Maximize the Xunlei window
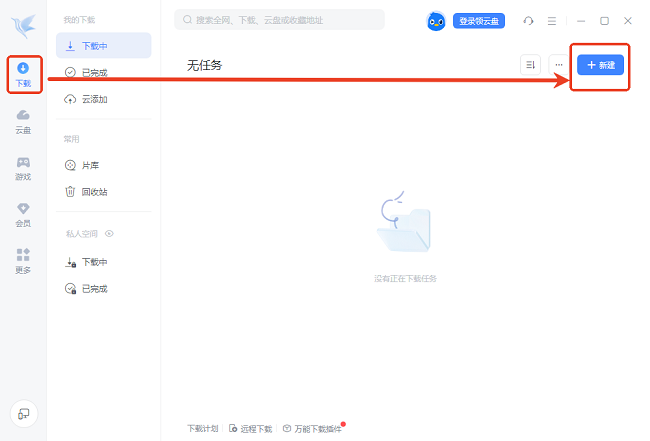The height and width of the screenshot is (441, 650). coord(604,21)
